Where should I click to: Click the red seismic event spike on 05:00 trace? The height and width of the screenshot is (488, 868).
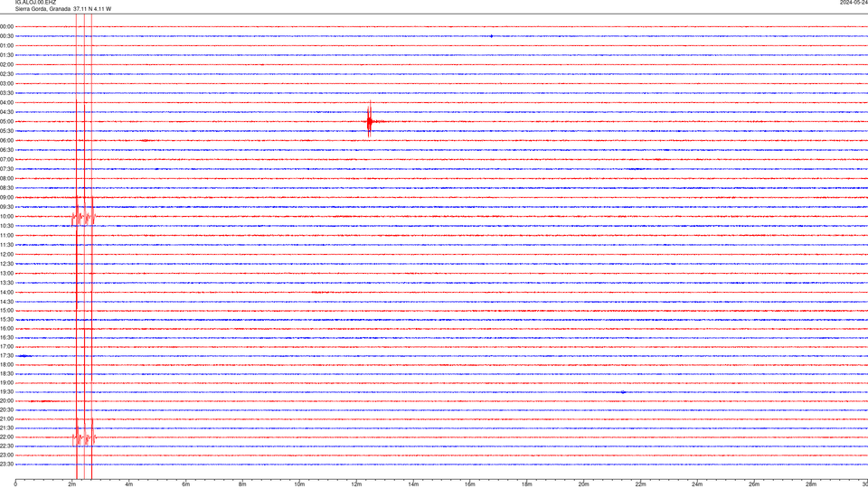370,120
